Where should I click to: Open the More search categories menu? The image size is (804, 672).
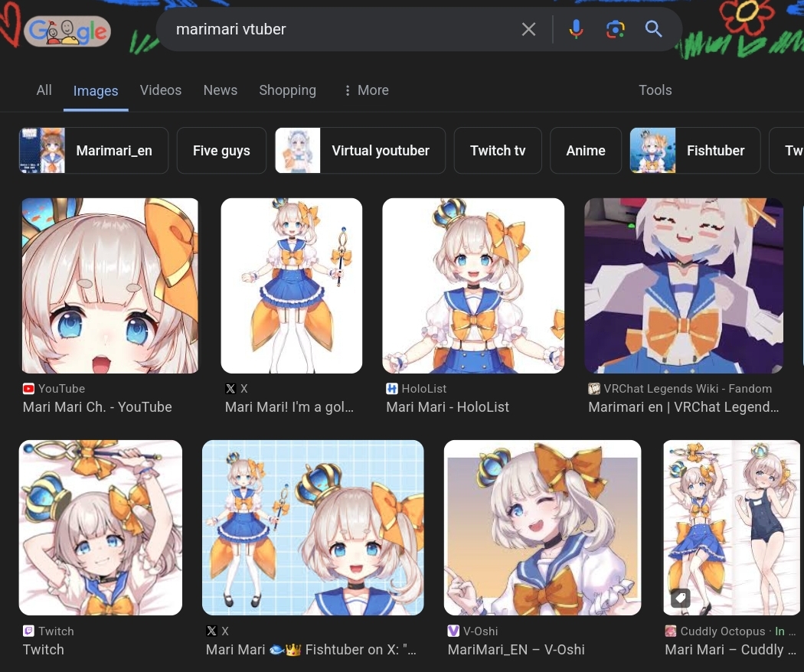click(366, 90)
